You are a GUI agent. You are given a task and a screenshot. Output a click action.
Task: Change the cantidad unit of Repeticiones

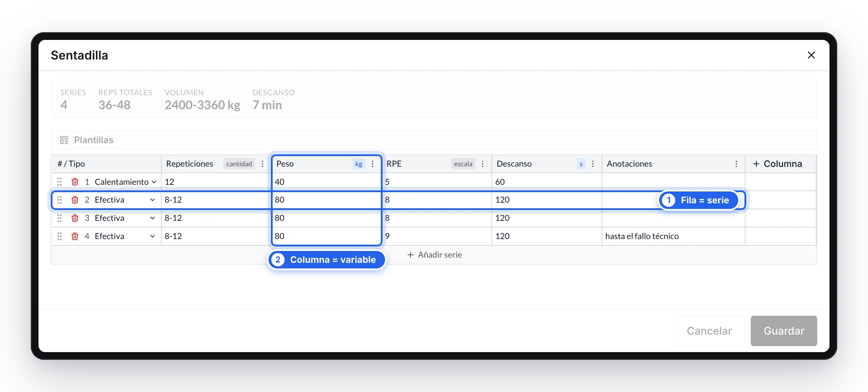pos(239,164)
